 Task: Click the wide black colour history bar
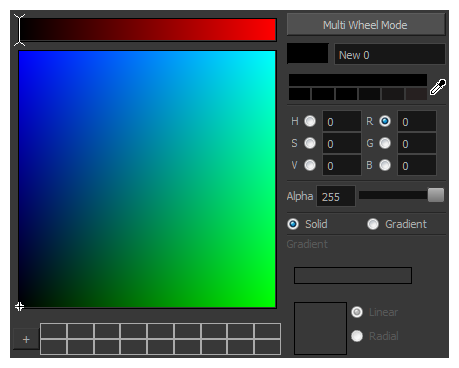(x=358, y=80)
